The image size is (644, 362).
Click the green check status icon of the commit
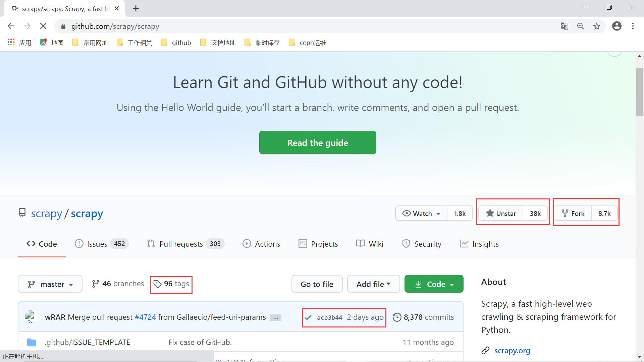(x=308, y=317)
